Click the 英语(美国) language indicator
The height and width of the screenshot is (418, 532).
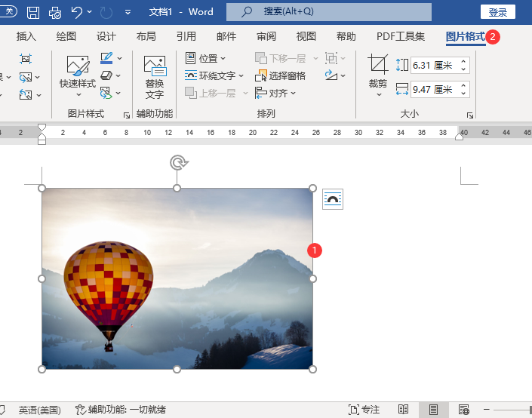pyautogui.click(x=40, y=410)
